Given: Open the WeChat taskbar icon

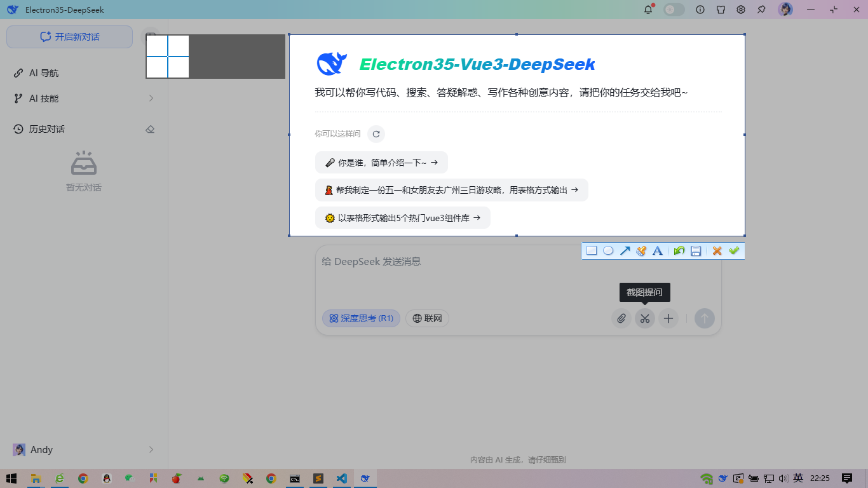Looking at the screenshot, I should click(x=130, y=478).
